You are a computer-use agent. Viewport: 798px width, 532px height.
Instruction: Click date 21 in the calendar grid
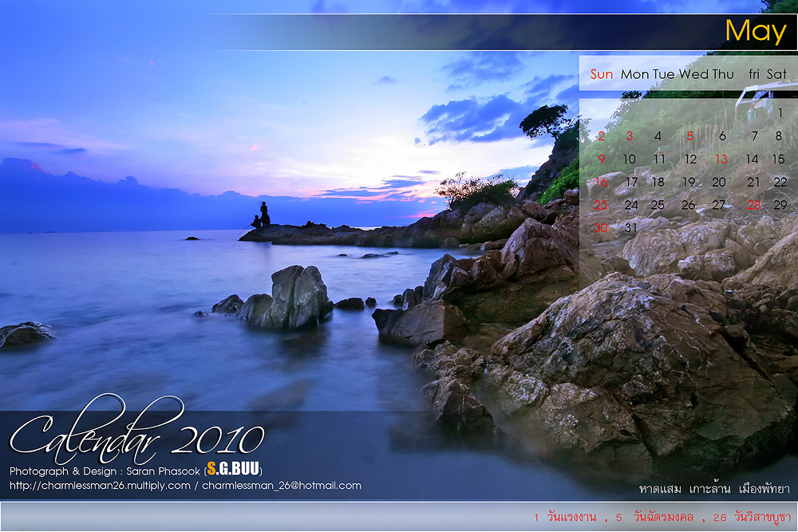[x=753, y=182]
